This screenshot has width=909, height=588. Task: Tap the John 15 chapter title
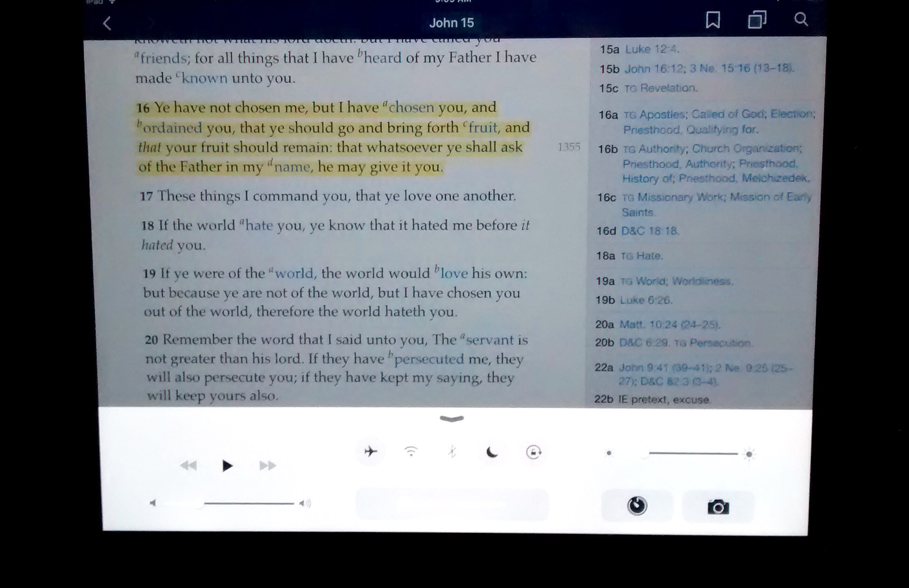[451, 23]
